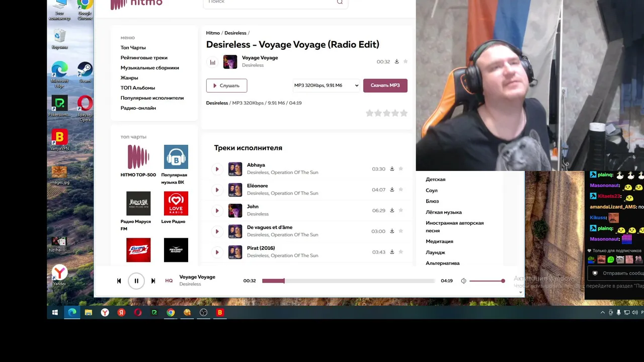644x362 pixels.
Task: Toggle HQ quality in the player bar
Action: click(169, 281)
